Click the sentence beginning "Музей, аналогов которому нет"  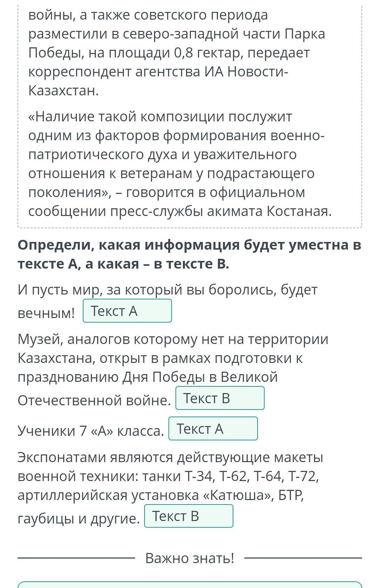[x=173, y=370]
